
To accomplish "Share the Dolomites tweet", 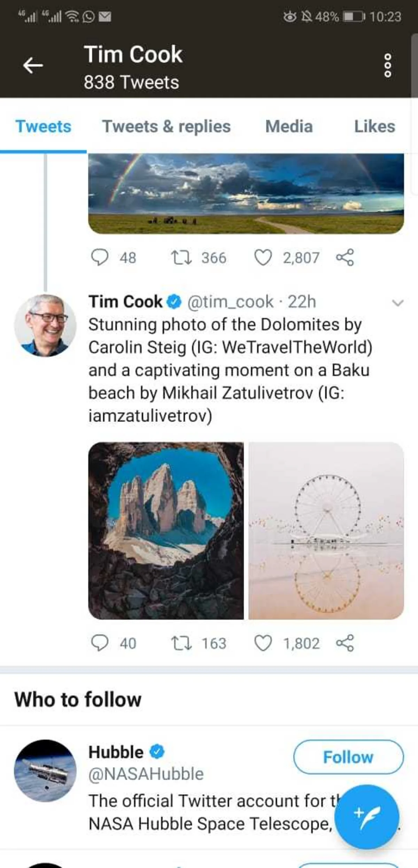I will (x=345, y=643).
